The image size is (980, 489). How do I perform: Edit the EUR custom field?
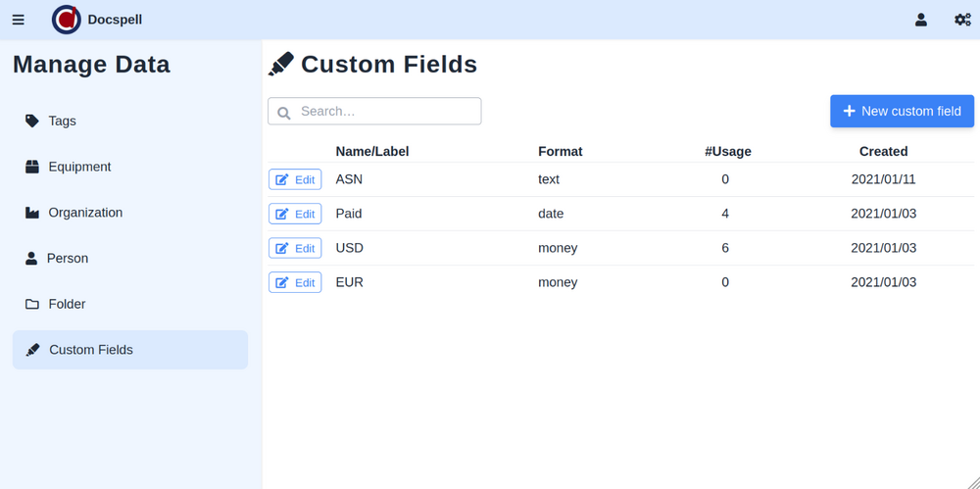[x=295, y=282]
